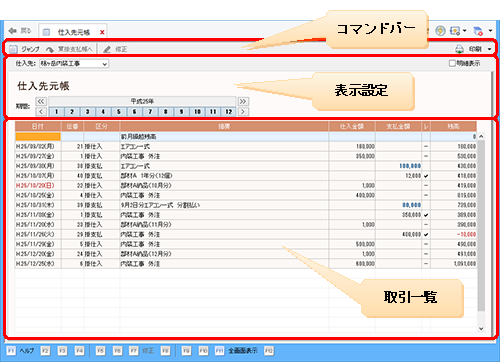The height and width of the screenshot is (362, 500).
Task: Click the vertical scrollbar thumb of the table
Action: click(x=481, y=226)
